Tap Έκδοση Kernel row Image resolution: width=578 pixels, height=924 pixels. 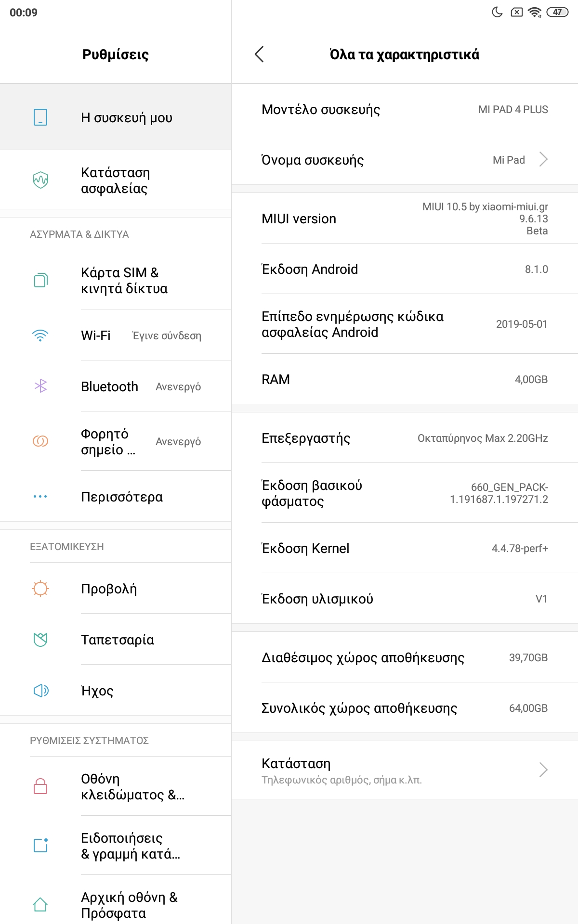click(405, 549)
